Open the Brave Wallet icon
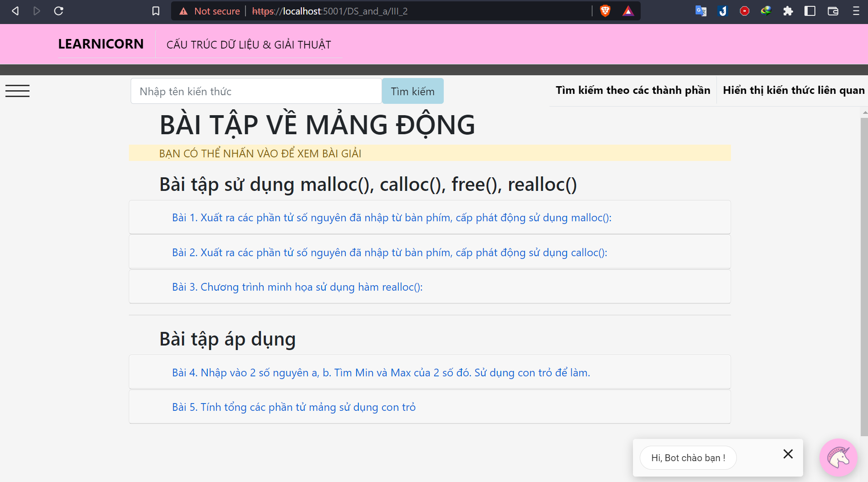868x482 pixels. 833,11
